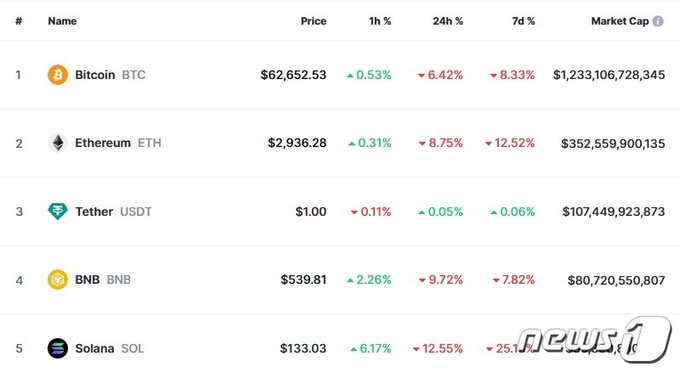
Task: Click the Market Cap column header
Action: pyautogui.click(x=620, y=21)
